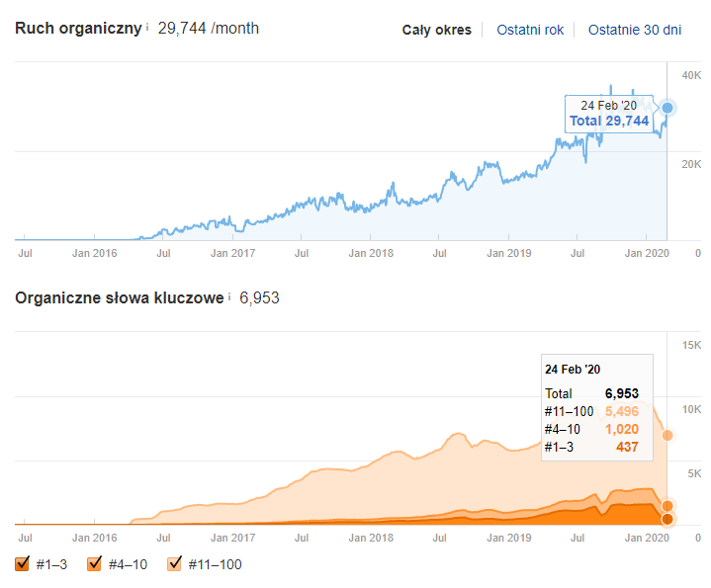Uncheck the #1–3 positions checkbox
Image resolution: width=711 pixels, height=588 pixels.
(22, 564)
